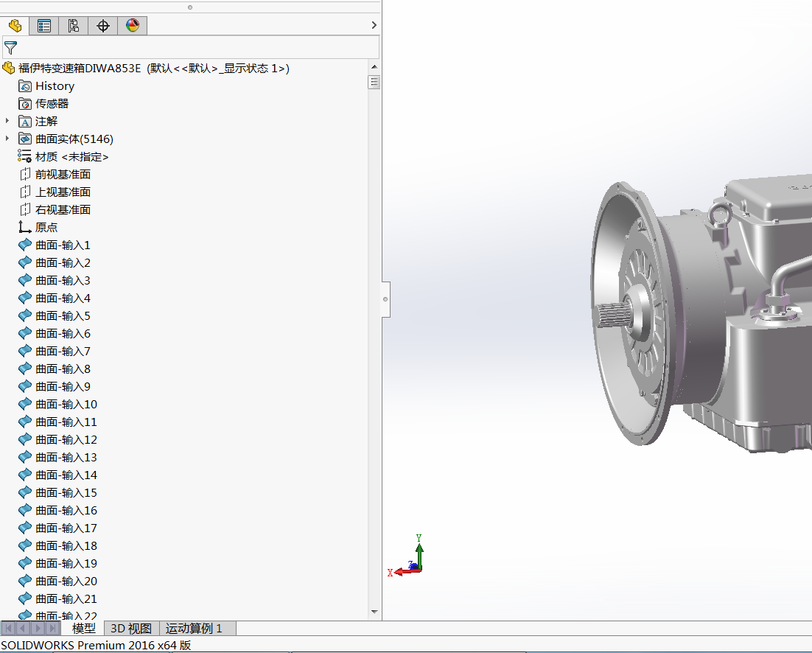This screenshot has width=812, height=653.
Task: Click the tree scrollbar down arrow
Action: point(374,612)
